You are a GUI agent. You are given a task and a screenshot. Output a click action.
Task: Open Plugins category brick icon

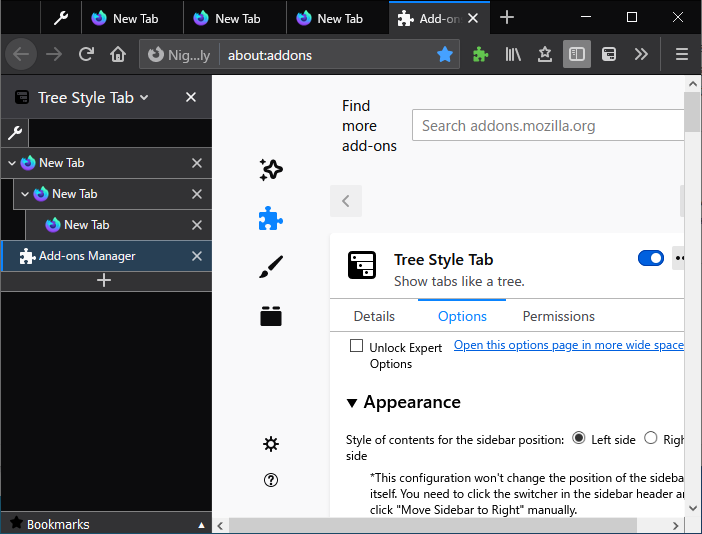(271, 316)
